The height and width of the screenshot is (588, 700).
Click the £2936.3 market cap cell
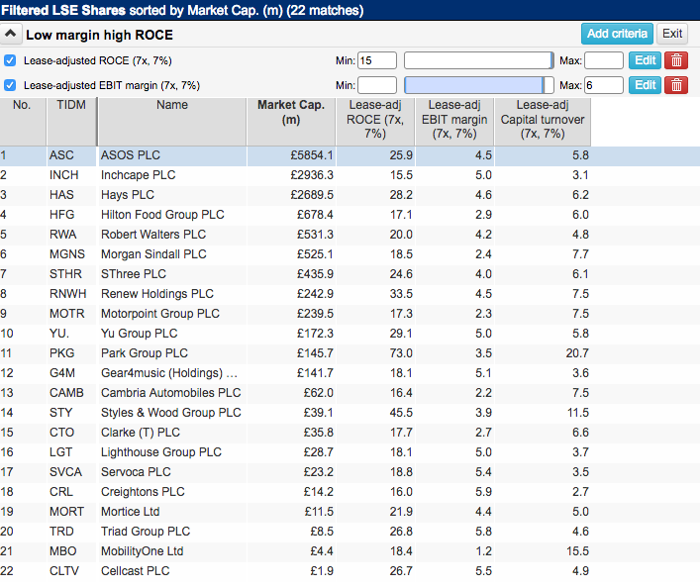[312, 175]
